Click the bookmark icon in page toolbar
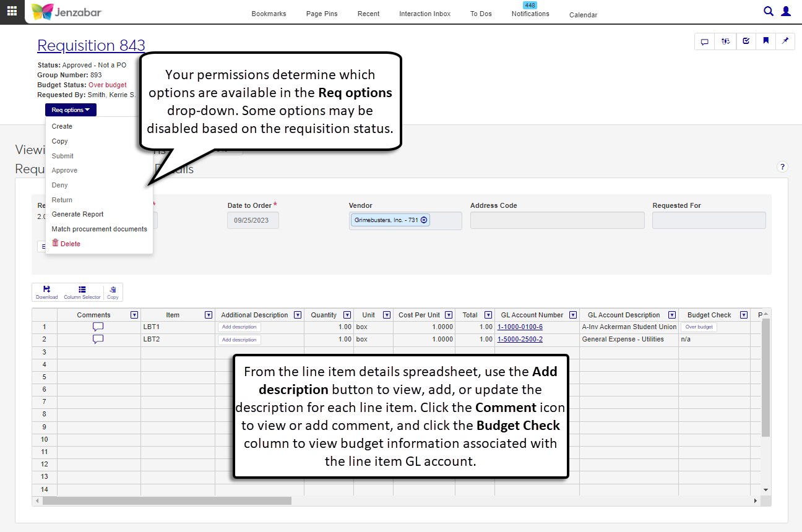802x532 pixels. (x=765, y=41)
